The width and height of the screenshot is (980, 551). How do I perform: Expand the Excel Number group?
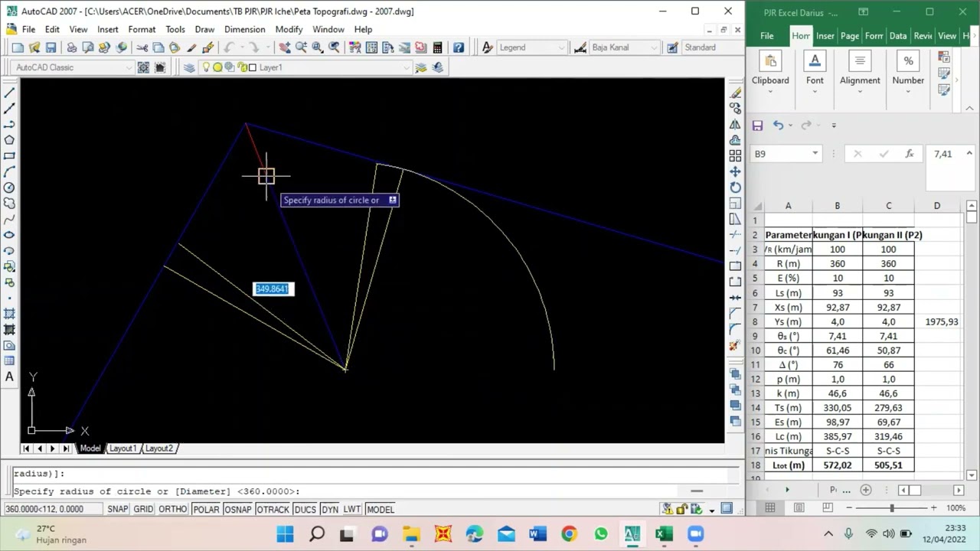[908, 92]
